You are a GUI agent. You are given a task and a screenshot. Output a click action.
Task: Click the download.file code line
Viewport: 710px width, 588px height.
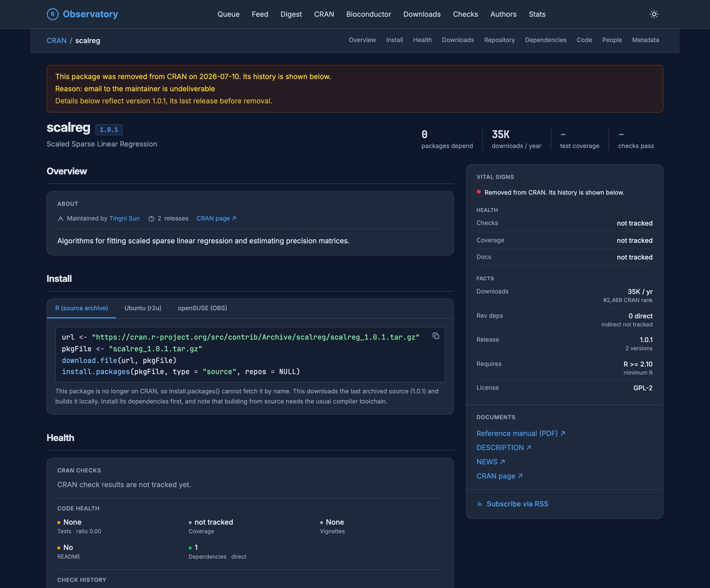119,361
